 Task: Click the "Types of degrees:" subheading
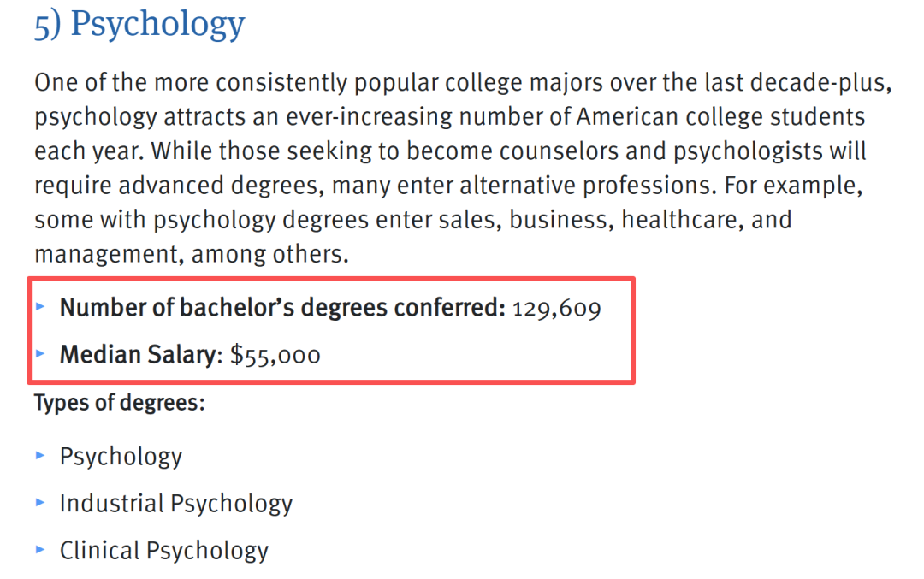pos(119,402)
